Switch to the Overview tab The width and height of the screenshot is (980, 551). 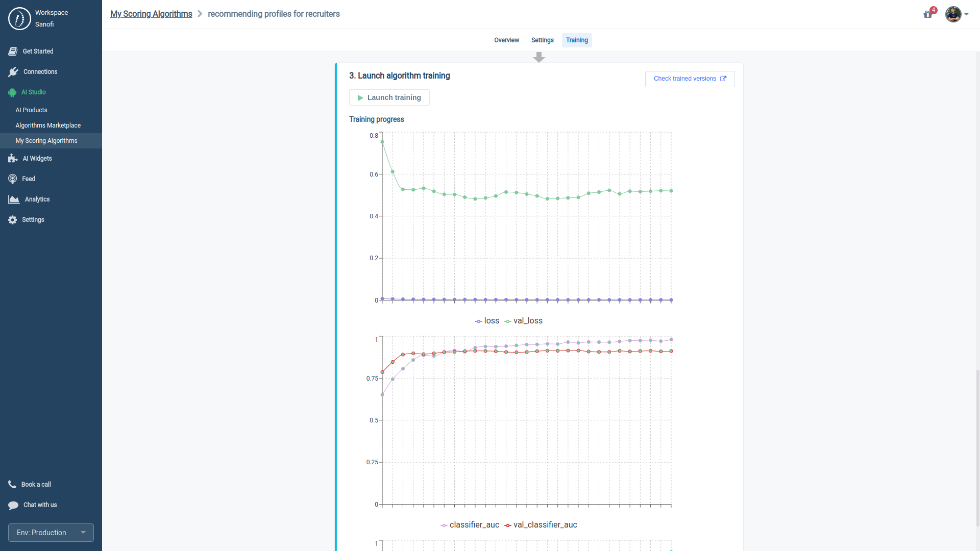click(x=506, y=40)
